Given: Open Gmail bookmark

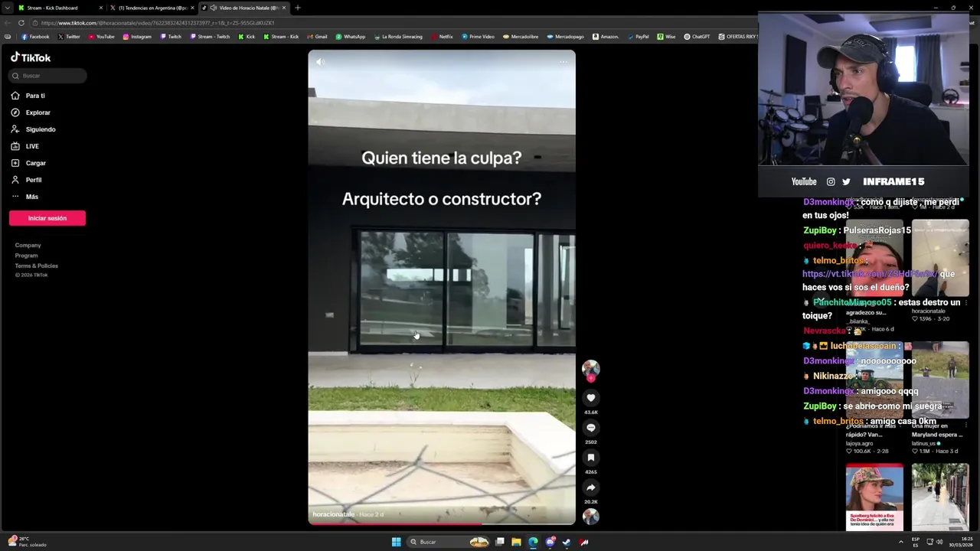Looking at the screenshot, I should coord(317,37).
